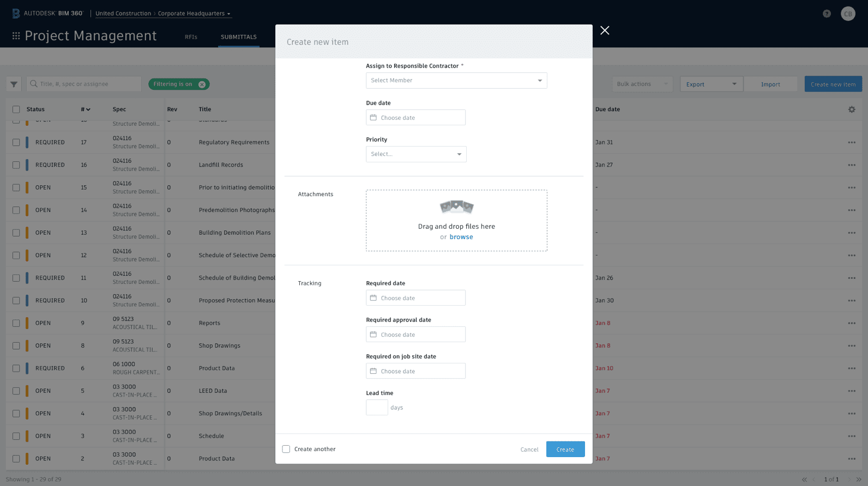
Task: Go to first page of results
Action: pyautogui.click(x=804, y=479)
